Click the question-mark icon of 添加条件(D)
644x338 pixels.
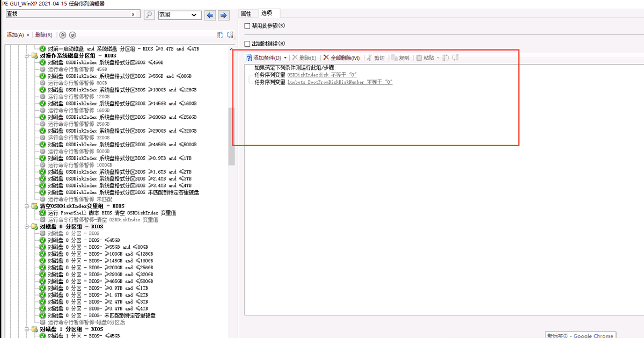pyautogui.click(x=249, y=57)
